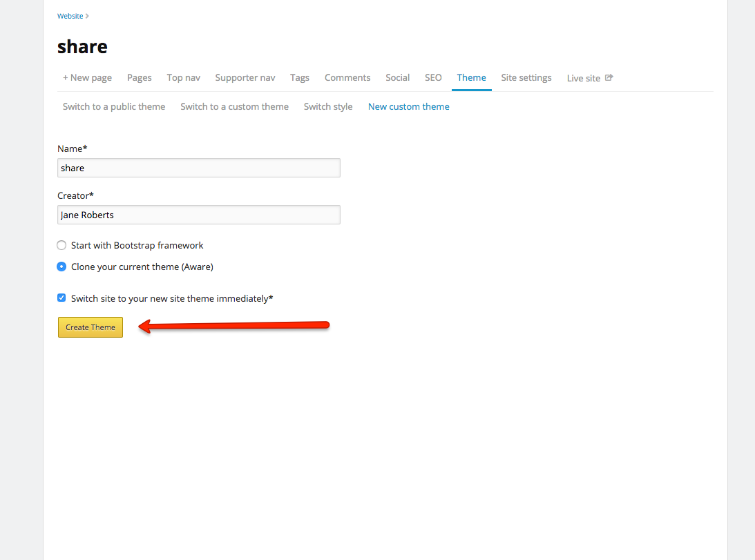Select Start with Bootstrap framework radio
755x560 pixels.
pyautogui.click(x=61, y=246)
